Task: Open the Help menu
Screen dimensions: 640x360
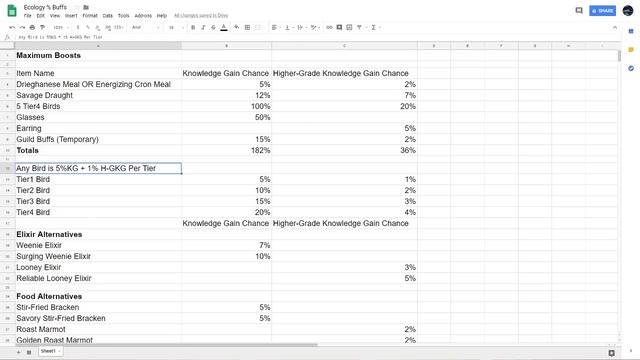Action: click(162, 16)
